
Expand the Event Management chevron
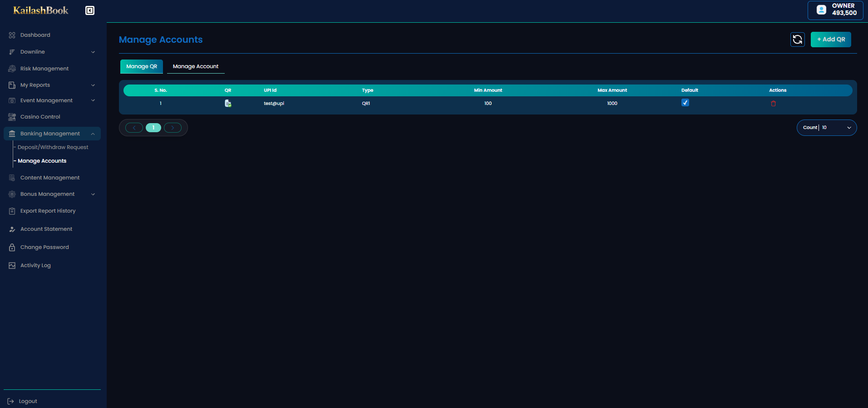93,100
